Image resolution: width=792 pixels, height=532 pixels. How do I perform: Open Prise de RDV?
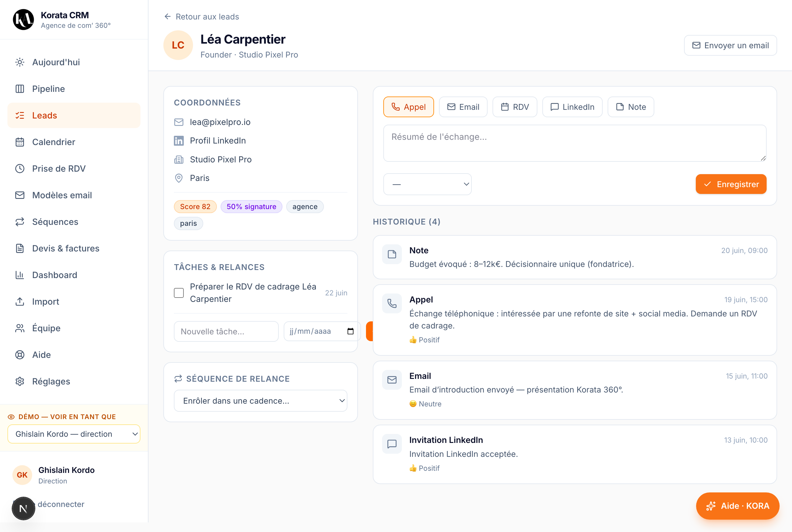click(x=74, y=169)
